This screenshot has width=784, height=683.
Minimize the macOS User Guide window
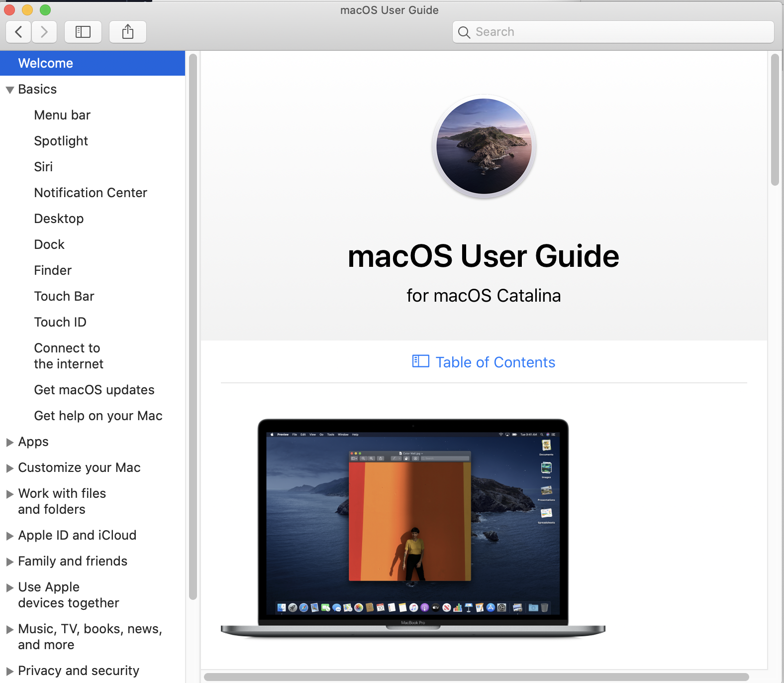[27, 9]
